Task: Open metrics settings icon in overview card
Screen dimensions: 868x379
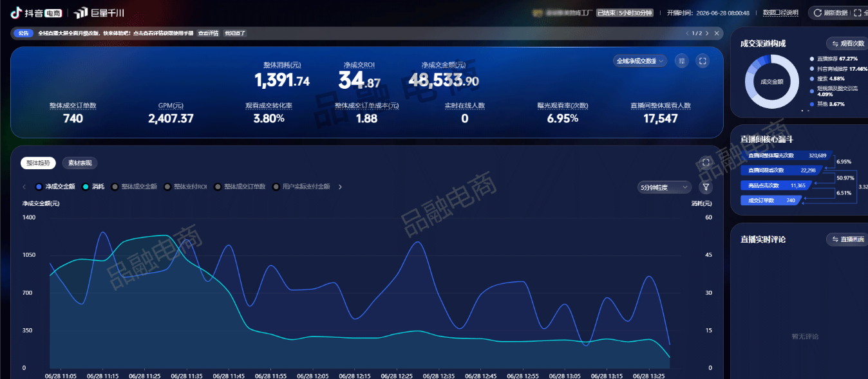Action: (x=682, y=61)
